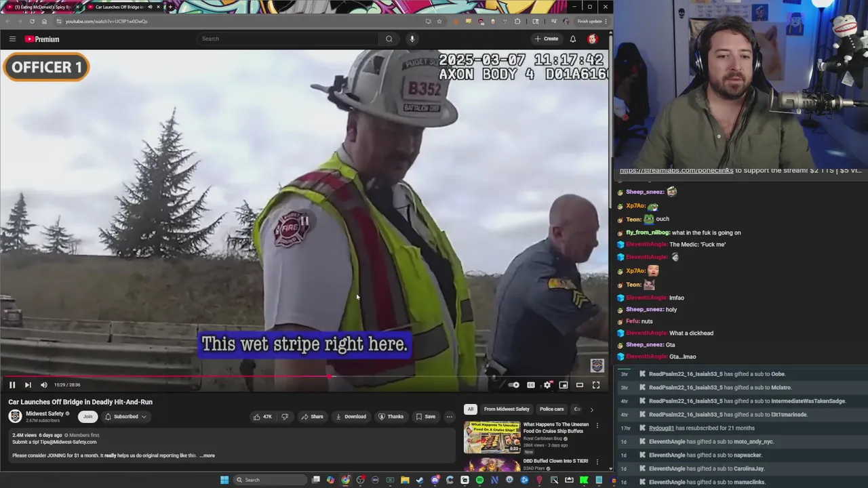
Task: Skip to the next video
Action: pos(28,385)
